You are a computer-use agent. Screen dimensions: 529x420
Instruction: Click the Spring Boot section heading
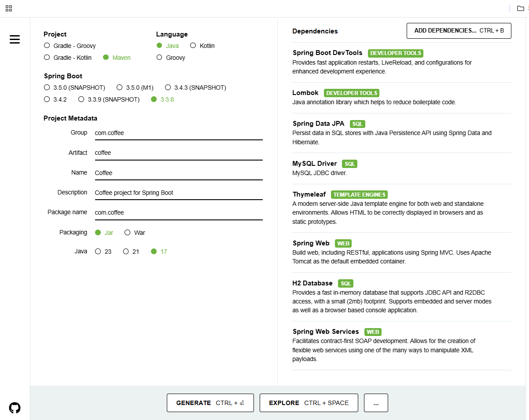pos(63,76)
